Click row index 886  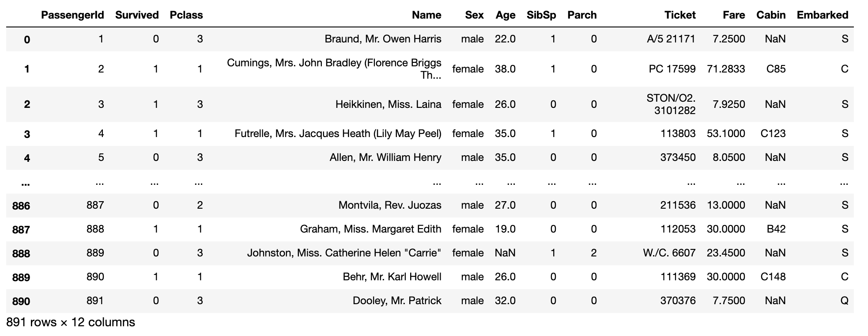[x=21, y=206]
